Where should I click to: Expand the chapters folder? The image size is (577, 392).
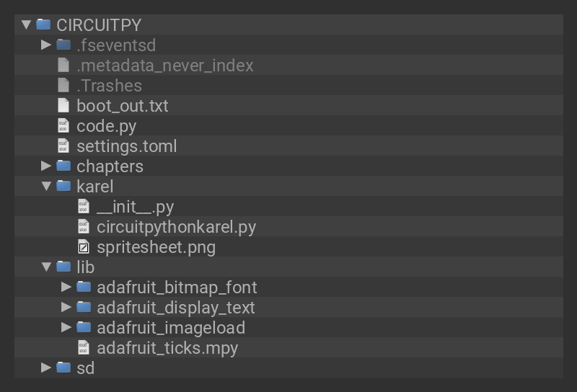click(46, 166)
